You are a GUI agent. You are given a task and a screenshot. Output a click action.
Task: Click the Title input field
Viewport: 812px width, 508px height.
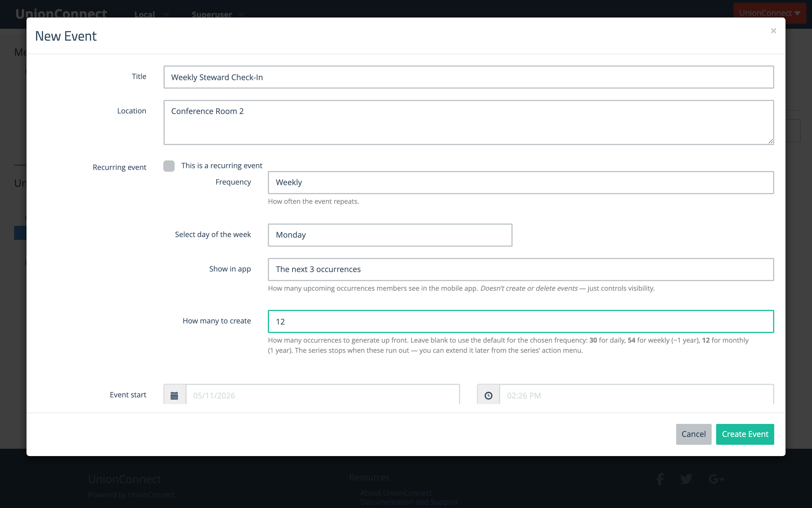(x=468, y=77)
